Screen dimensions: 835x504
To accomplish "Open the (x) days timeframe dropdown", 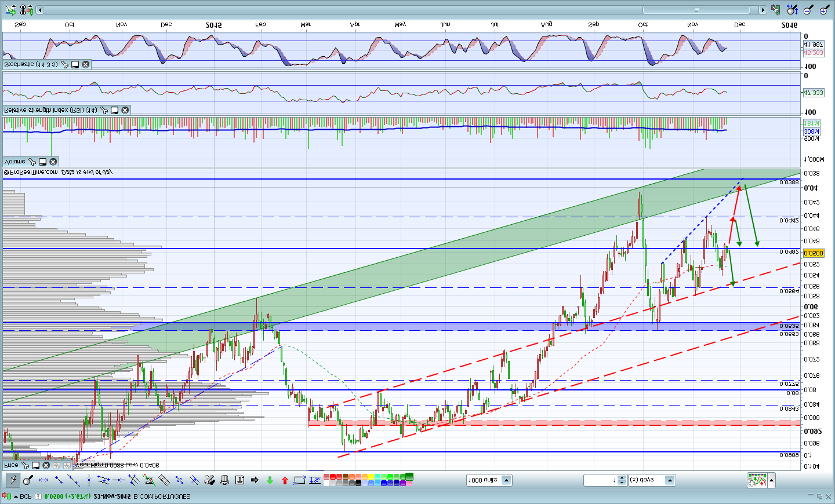I will [x=670, y=480].
